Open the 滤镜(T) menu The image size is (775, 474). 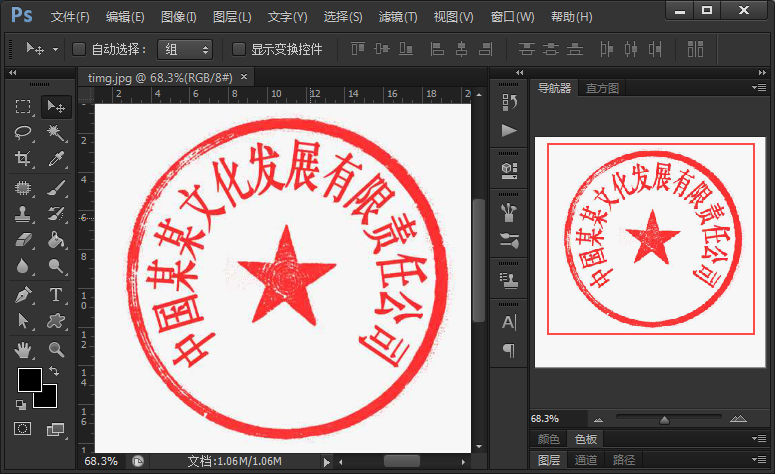click(398, 17)
